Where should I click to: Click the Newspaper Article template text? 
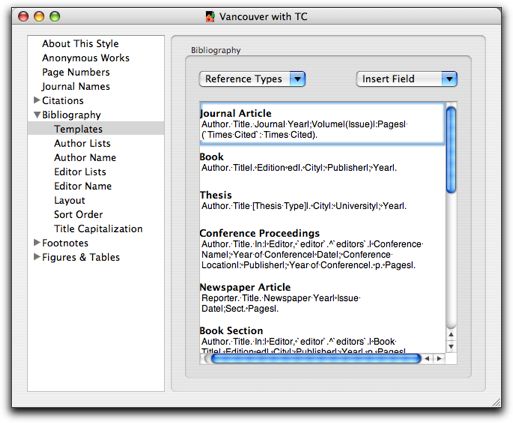coord(281,303)
